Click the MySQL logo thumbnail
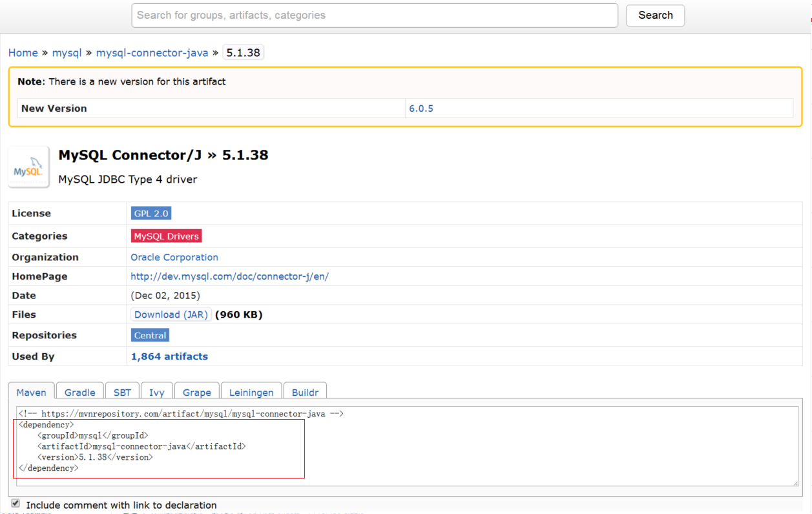 (x=29, y=167)
